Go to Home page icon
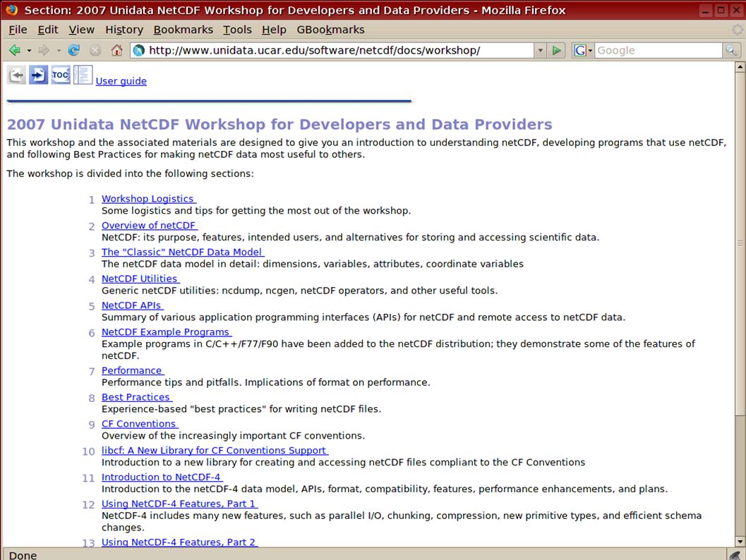The image size is (746, 560). [x=116, y=50]
